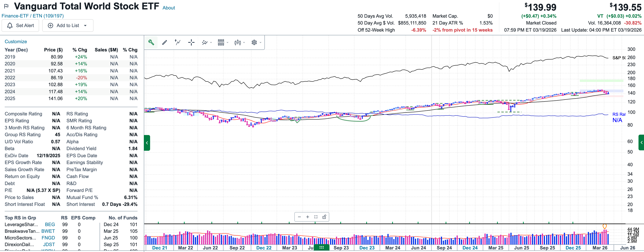Click the Set Alert button

20,26
